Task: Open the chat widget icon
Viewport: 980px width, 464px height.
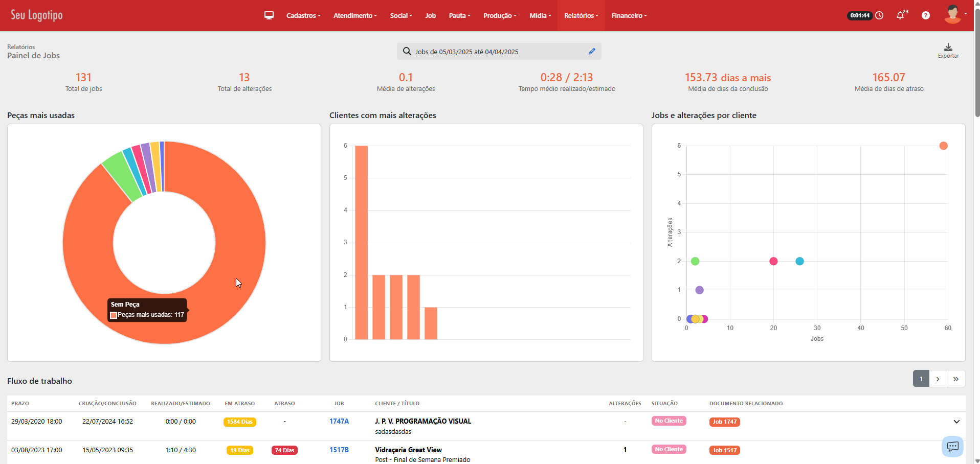Action: [x=952, y=446]
